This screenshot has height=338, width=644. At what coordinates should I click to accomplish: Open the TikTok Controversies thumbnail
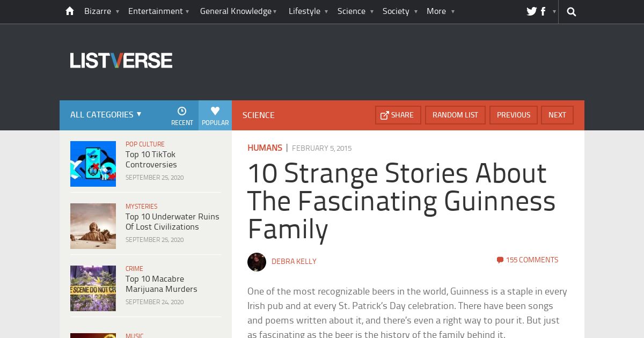pos(93,164)
